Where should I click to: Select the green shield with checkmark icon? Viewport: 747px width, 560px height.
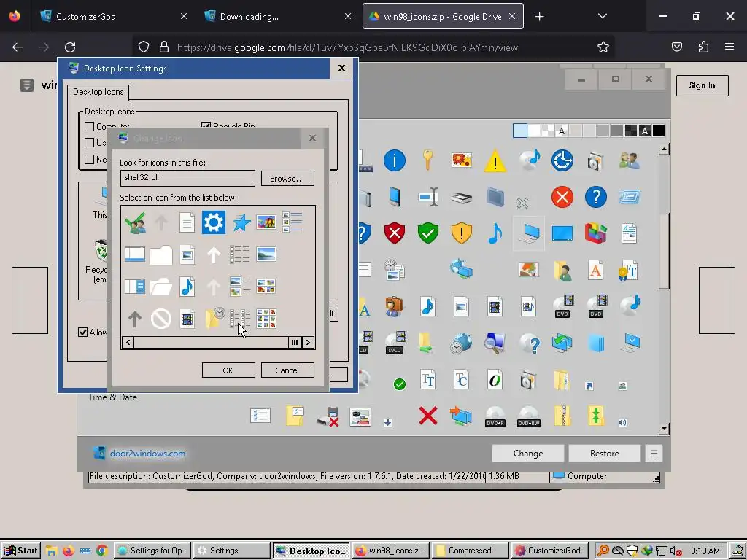(x=427, y=233)
